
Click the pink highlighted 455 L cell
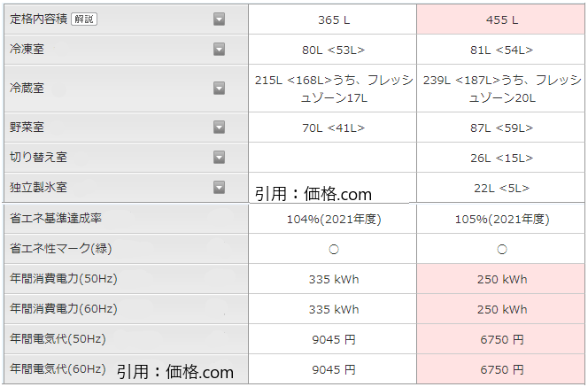(x=501, y=19)
